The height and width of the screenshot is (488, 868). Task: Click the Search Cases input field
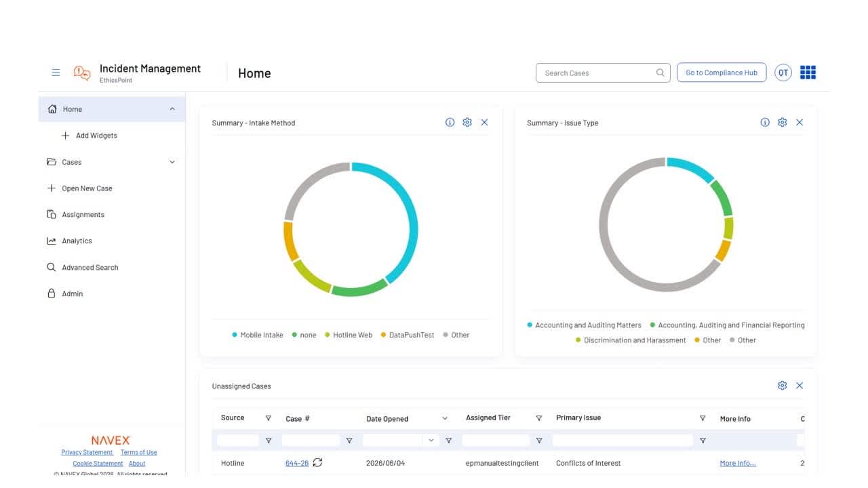click(597, 73)
